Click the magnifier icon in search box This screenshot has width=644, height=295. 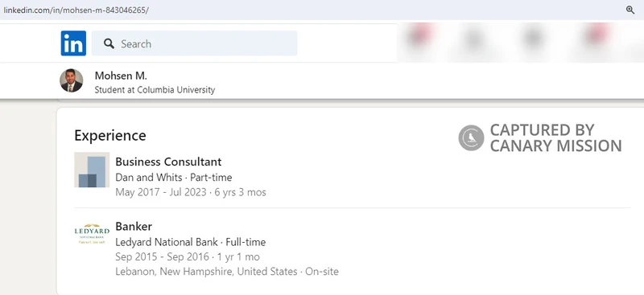[109, 43]
